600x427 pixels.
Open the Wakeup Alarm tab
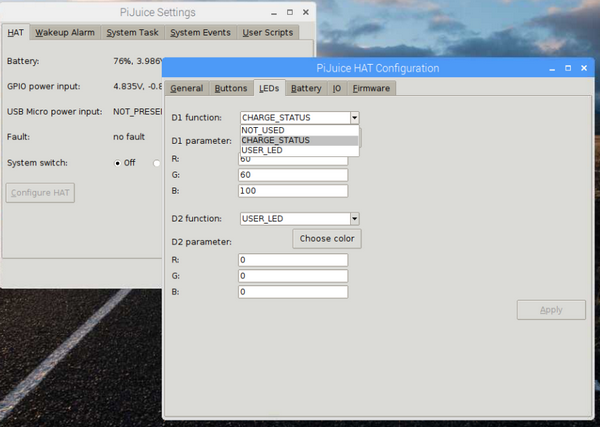coord(65,33)
